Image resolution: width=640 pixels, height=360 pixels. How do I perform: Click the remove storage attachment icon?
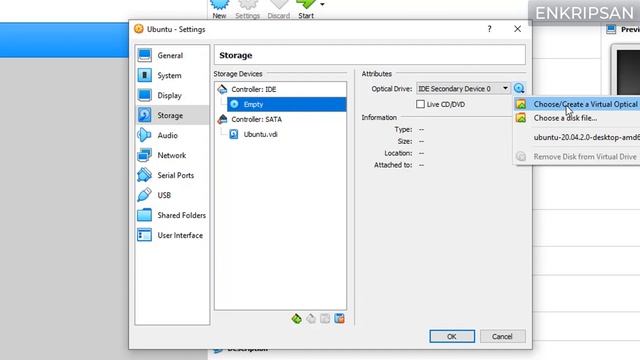coord(339,318)
